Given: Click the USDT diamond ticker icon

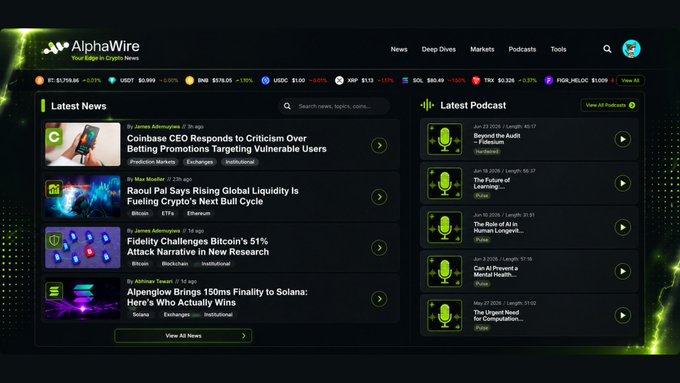Looking at the screenshot, I should click(x=112, y=80).
